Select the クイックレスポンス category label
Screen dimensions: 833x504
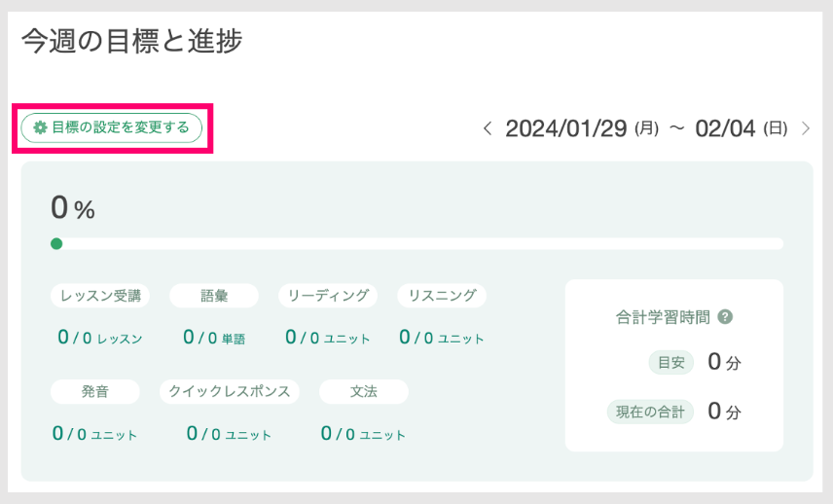(230, 391)
